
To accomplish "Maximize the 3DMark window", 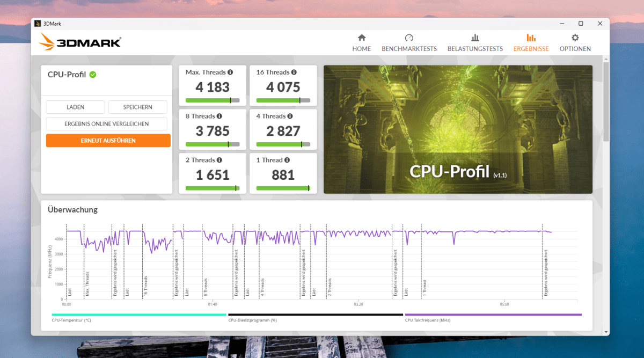I will coord(581,24).
